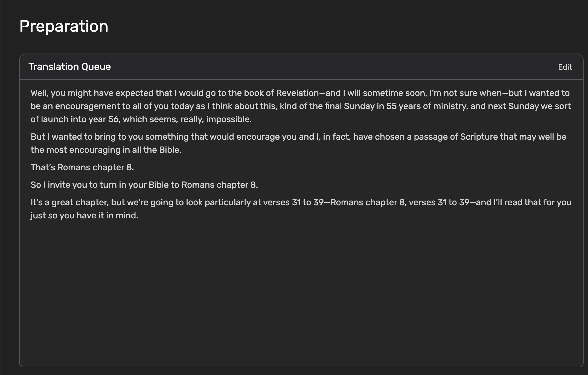
Task: Click the Translation Queue panel title
Action: [69, 67]
